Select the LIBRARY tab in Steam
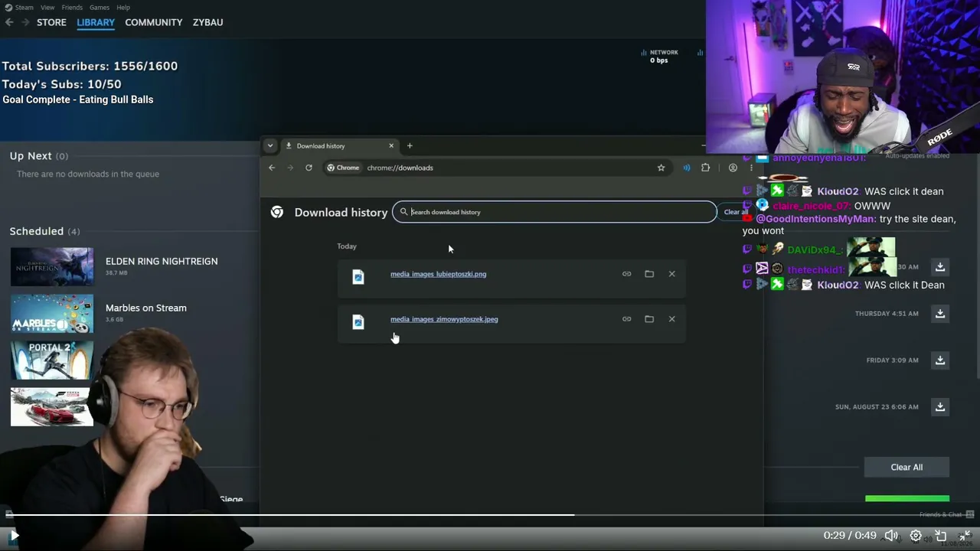 click(96, 22)
